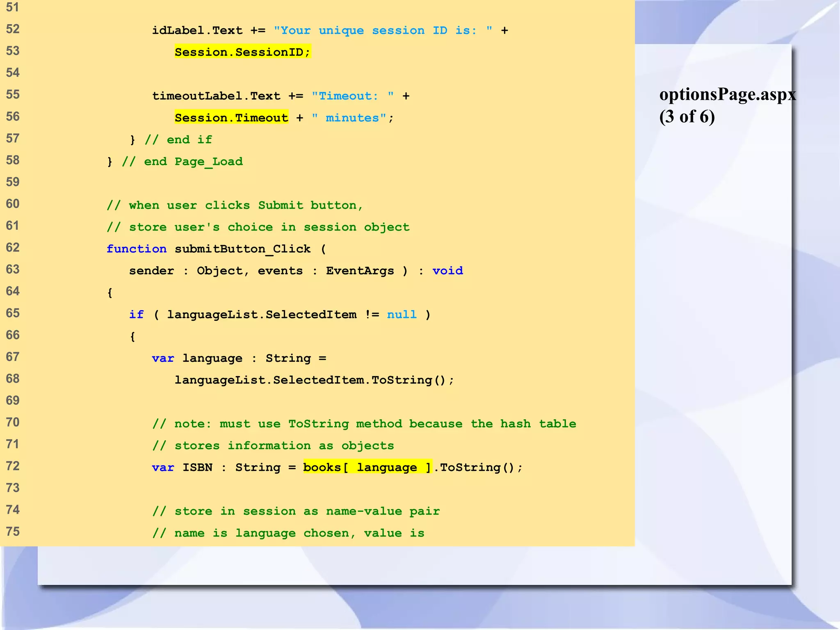Click the 'function' keyword on line 62
Viewport: 840px width, 630px height.
[137, 249]
